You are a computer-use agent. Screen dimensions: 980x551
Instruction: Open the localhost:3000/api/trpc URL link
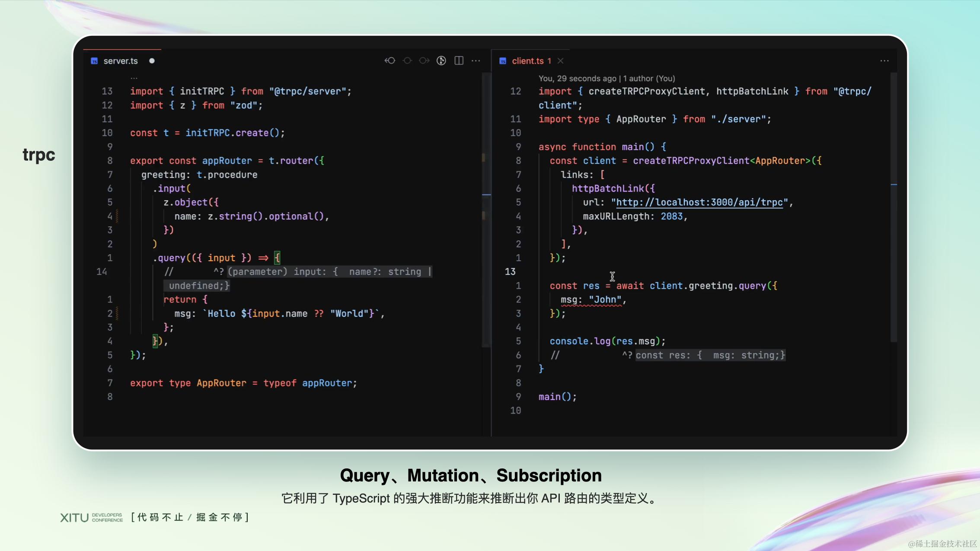[699, 202]
